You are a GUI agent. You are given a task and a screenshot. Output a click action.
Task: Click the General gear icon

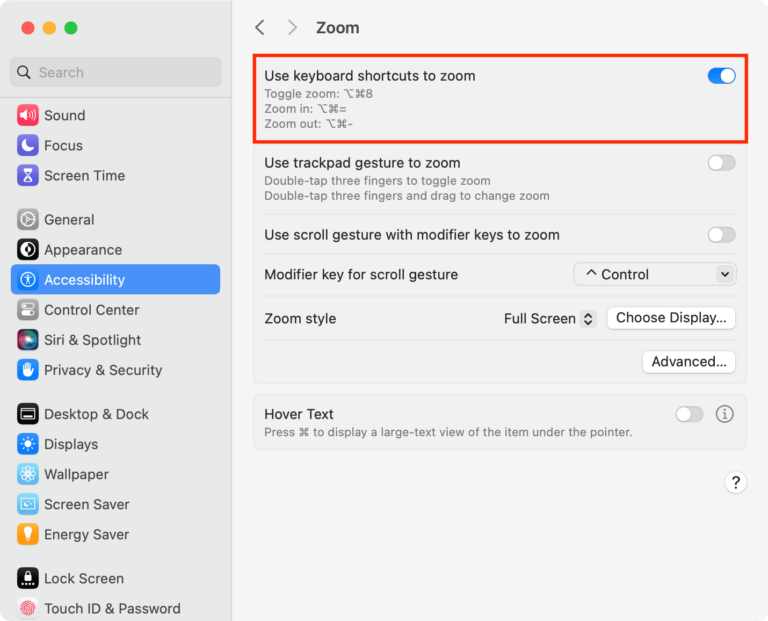pos(28,219)
